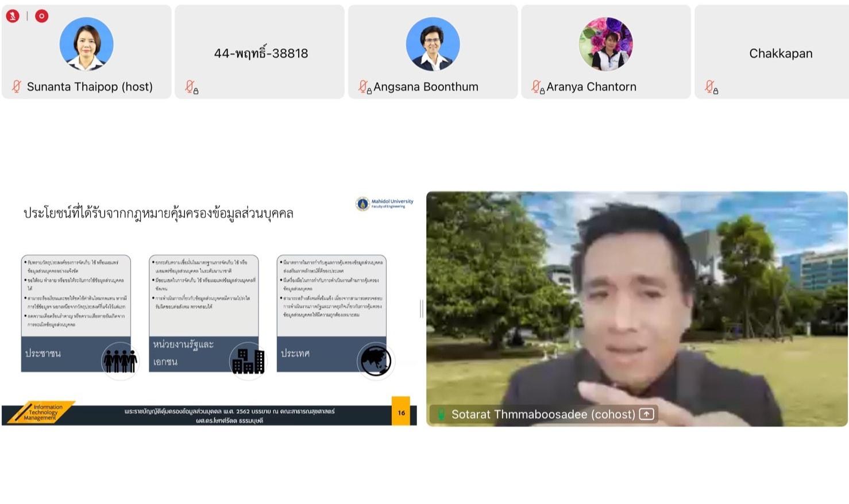Click the Aranya Chantorn name label
849x504 pixels.
[x=591, y=87]
